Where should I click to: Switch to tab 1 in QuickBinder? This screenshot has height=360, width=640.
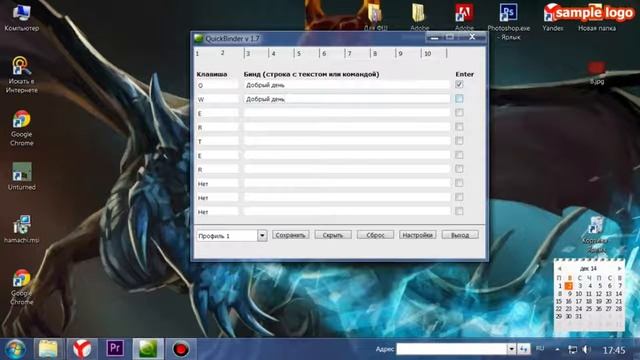click(198, 54)
